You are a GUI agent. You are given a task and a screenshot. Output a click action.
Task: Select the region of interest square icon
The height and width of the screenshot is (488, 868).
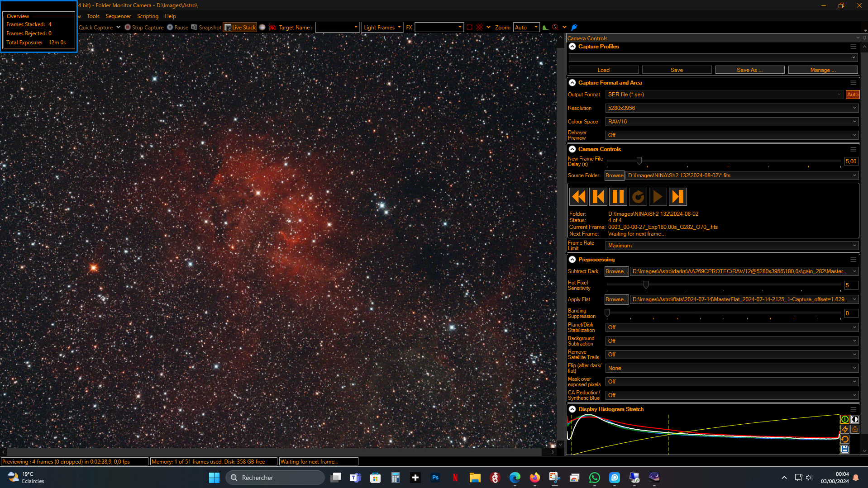pos(469,28)
